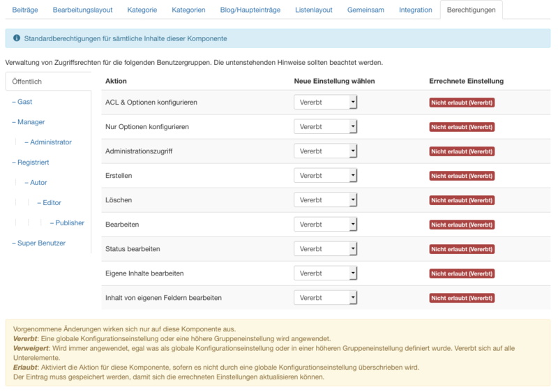Image resolution: width=558 pixels, height=392 pixels.
Task: Click 'Neue Einstellung wählen' column header
Action: click(x=334, y=81)
